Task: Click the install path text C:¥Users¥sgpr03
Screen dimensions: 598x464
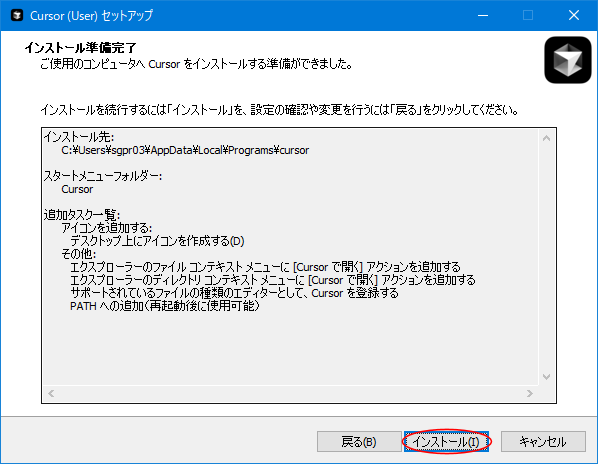Action: click(185, 150)
